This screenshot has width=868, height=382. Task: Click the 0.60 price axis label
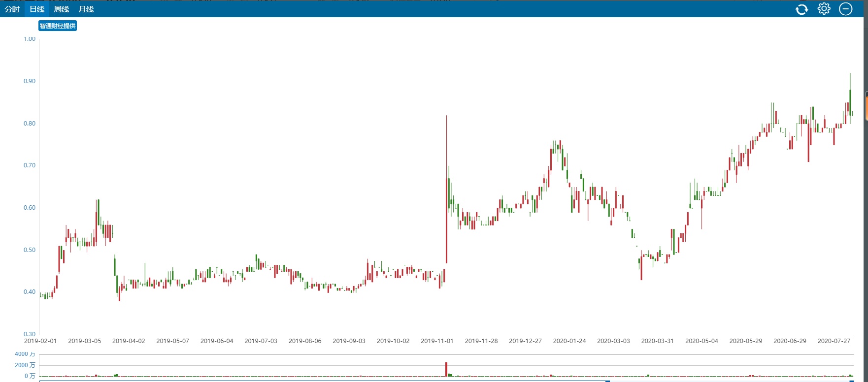(30, 208)
